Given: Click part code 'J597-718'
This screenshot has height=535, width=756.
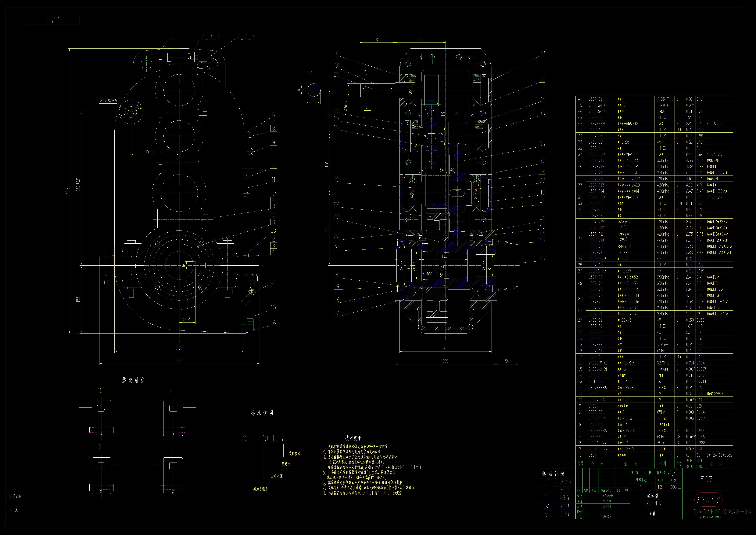Looking at the screenshot, I should point(596,167).
